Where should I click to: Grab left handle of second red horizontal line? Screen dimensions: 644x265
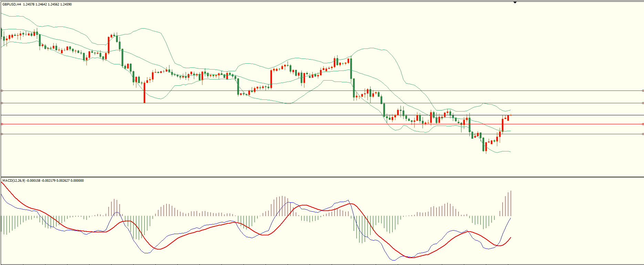(2, 103)
